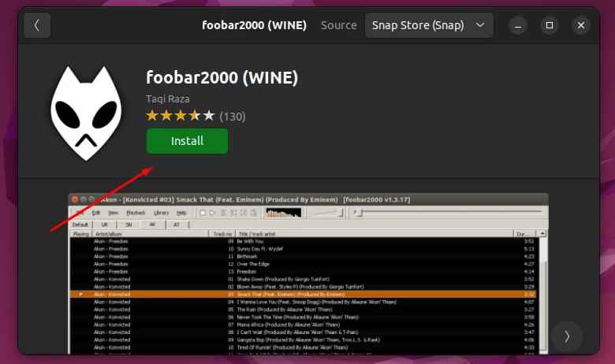Screen dimensions: 615x364
Task: Close the software store window
Action: (581, 25)
